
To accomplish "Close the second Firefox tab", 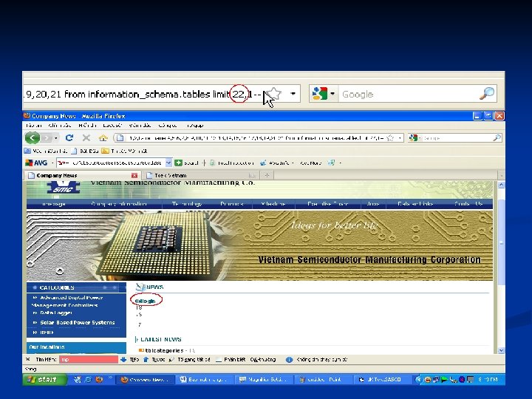I will (252, 175).
